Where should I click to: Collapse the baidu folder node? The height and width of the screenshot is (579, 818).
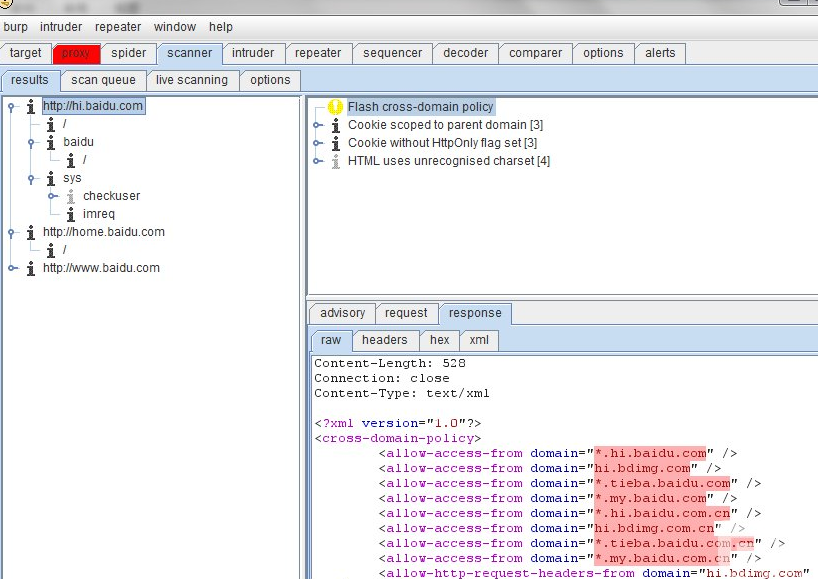click(x=31, y=143)
